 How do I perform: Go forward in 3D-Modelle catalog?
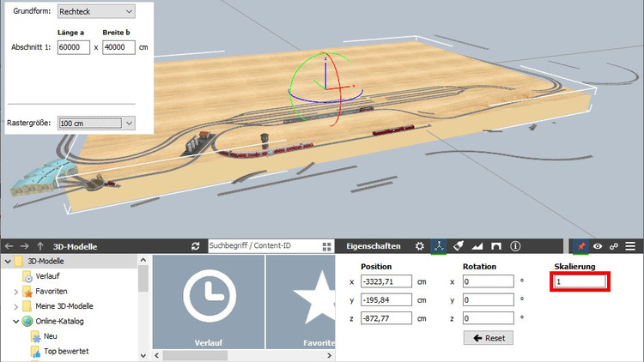point(24,246)
